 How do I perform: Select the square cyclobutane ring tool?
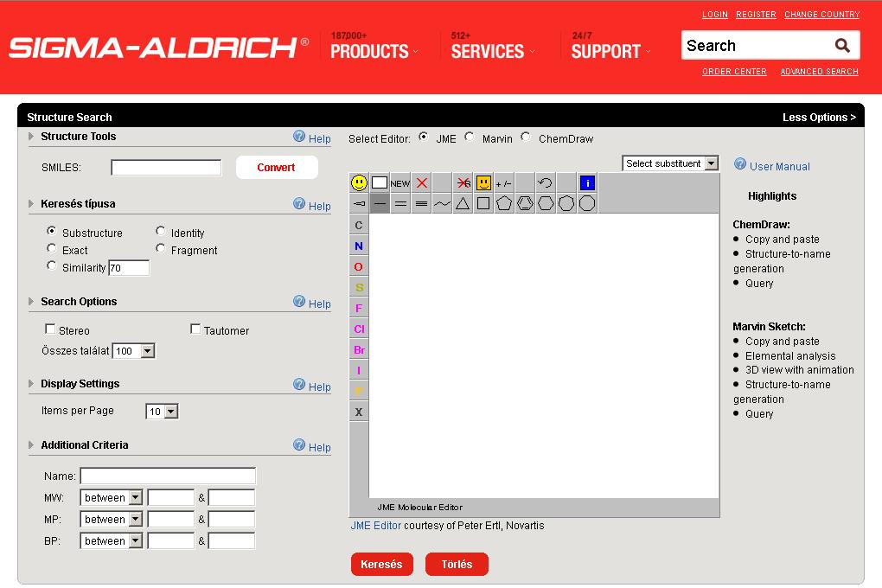pyautogui.click(x=483, y=204)
